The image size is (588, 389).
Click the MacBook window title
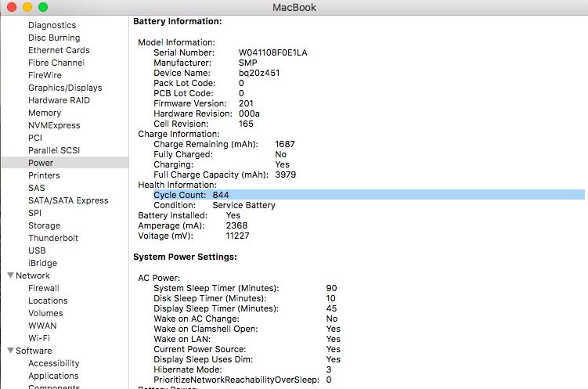[294, 7]
